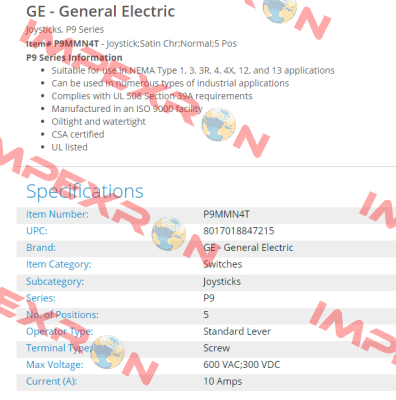
Task: Click the Max Voltage label
Action: tap(55, 365)
